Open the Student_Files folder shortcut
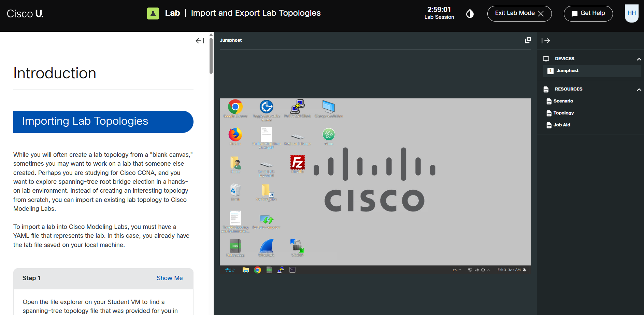Viewport: 644px width, 315px height. click(x=267, y=192)
